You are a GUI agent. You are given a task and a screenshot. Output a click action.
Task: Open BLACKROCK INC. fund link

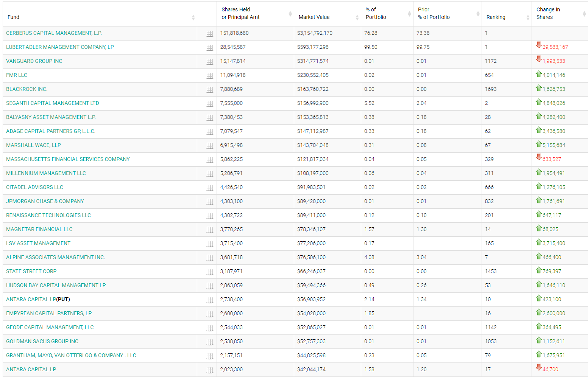pos(27,89)
